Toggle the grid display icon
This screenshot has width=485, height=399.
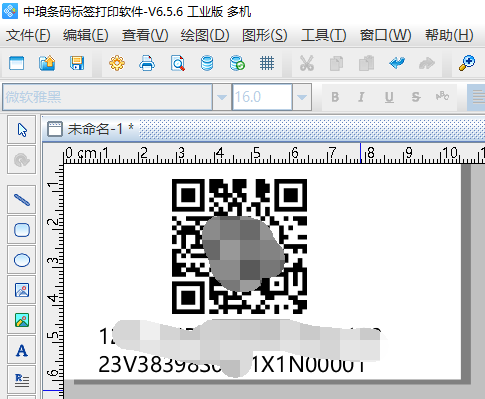coord(267,63)
